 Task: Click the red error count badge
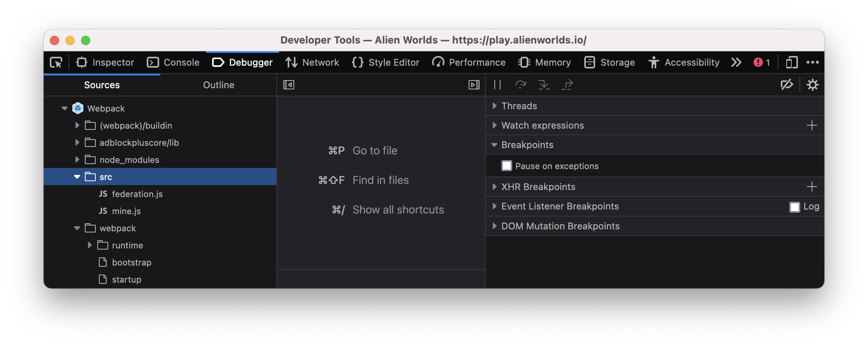point(762,63)
